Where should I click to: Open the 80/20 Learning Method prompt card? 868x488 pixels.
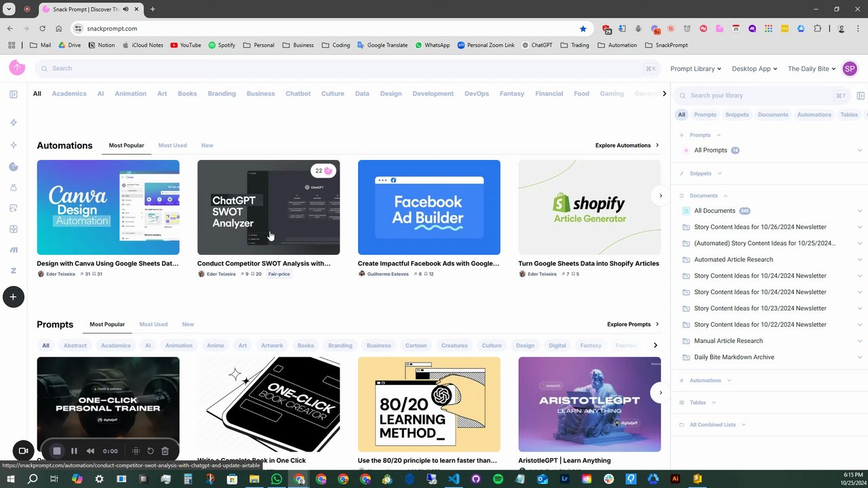coord(429,405)
